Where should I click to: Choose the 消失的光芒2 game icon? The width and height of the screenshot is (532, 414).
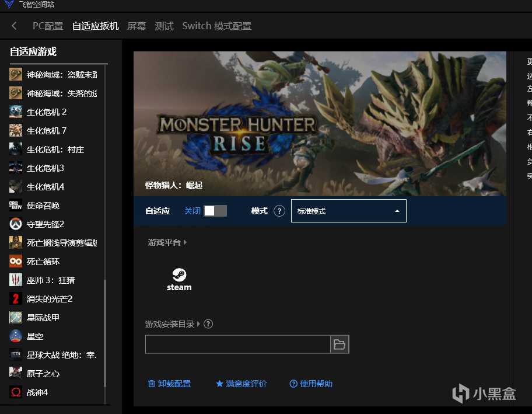pyautogui.click(x=16, y=298)
